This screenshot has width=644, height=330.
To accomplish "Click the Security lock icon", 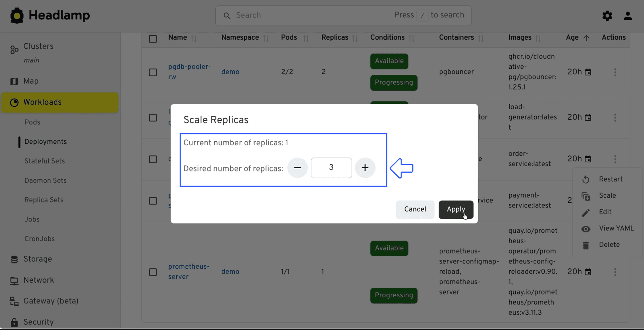I will pos(14,322).
